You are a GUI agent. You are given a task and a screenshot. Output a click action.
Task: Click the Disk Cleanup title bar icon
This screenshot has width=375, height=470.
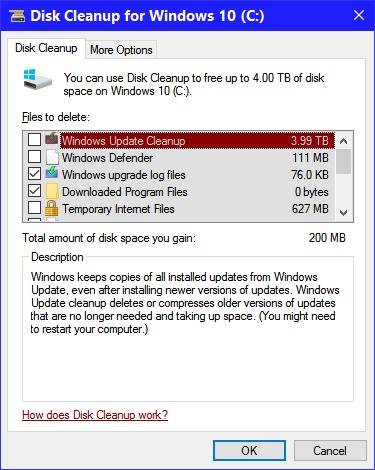click(17, 16)
